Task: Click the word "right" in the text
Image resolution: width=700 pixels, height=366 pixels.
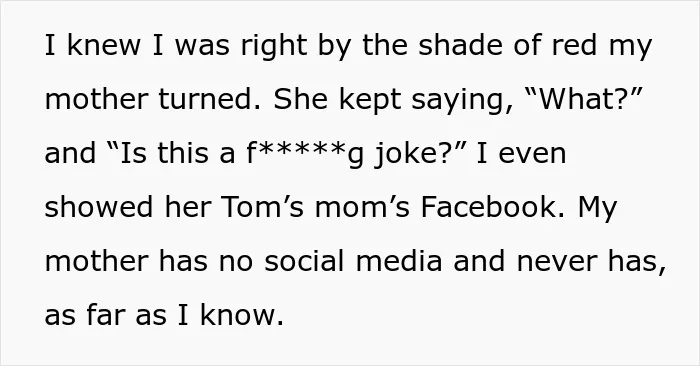Action: coord(274,47)
